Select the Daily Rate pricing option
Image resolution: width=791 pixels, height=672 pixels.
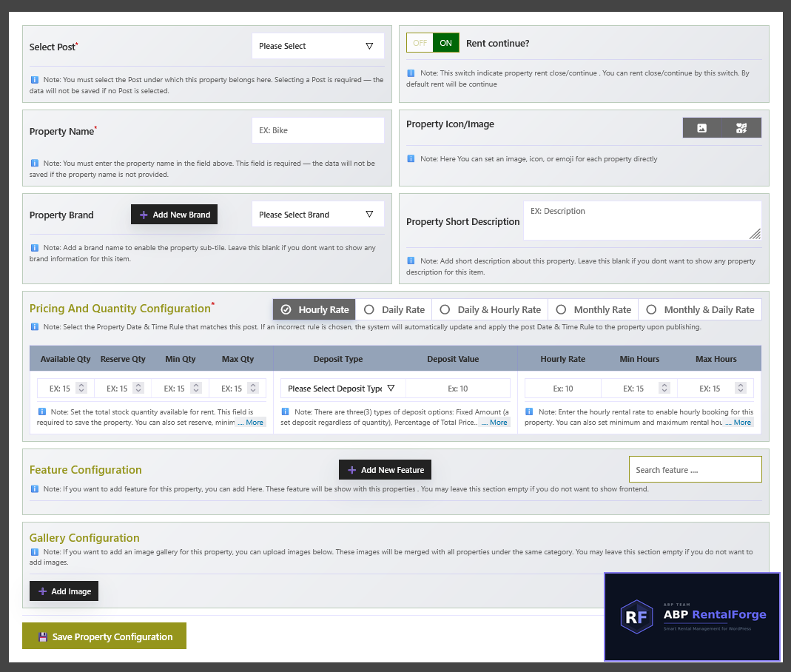tap(394, 310)
